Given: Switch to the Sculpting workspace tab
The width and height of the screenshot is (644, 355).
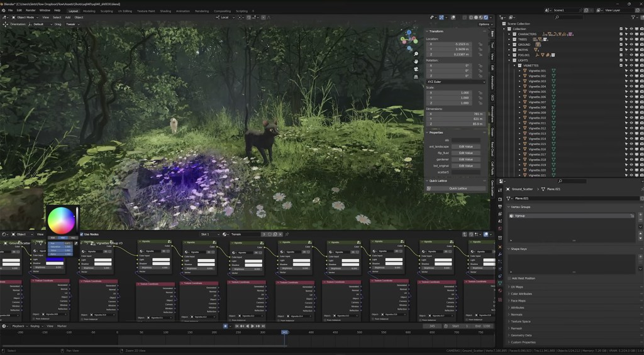Looking at the screenshot, I should [x=106, y=11].
